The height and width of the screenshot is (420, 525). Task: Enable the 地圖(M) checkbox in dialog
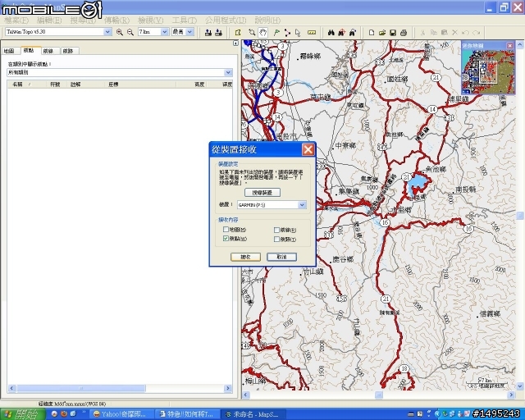pyautogui.click(x=226, y=230)
